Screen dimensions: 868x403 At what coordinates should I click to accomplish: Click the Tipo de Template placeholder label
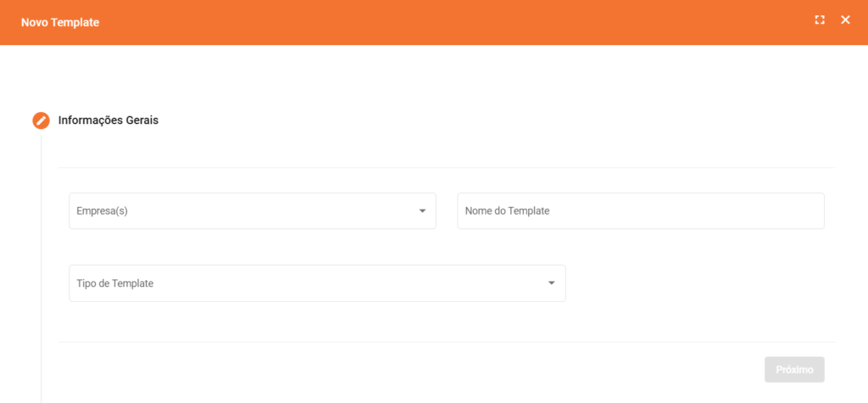tap(114, 283)
